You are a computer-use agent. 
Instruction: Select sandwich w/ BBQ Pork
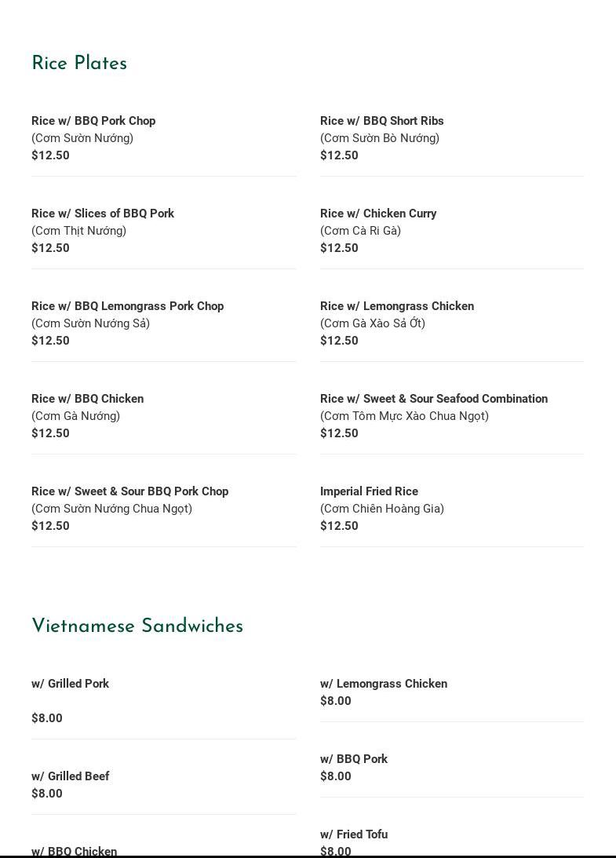point(354,759)
